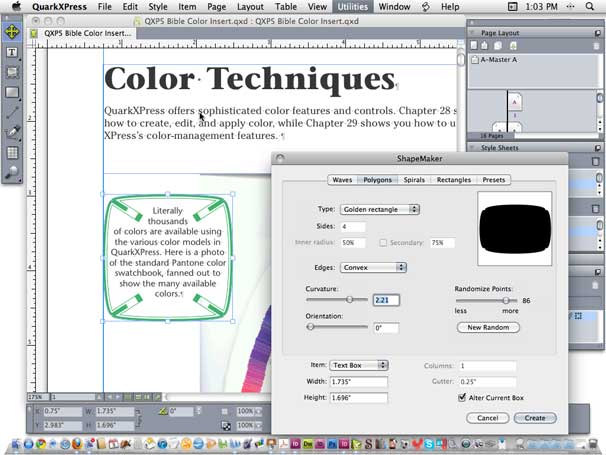Switch to the Rectangles tab

coord(454,180)
